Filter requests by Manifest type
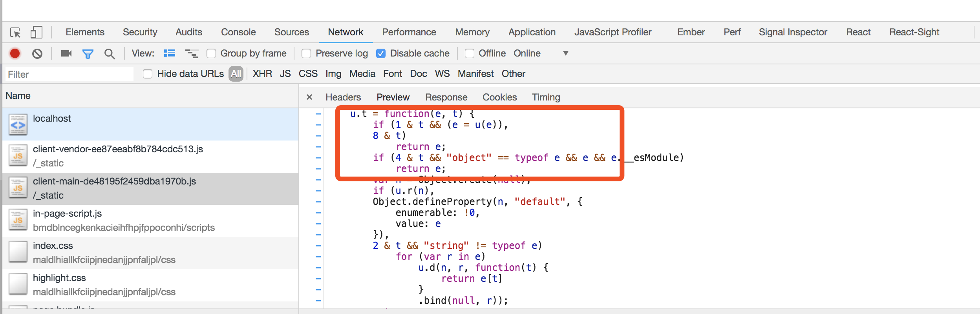980x314 pixels. coord(475,74)
